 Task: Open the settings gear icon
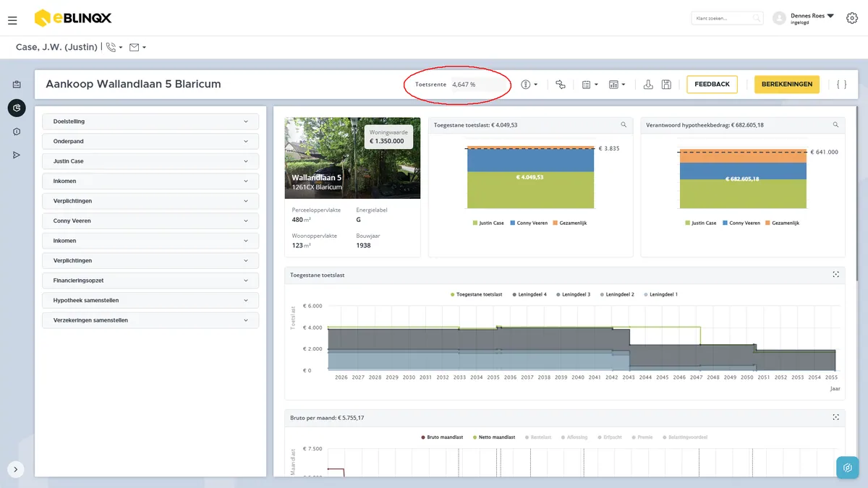[x=852, y=19]
